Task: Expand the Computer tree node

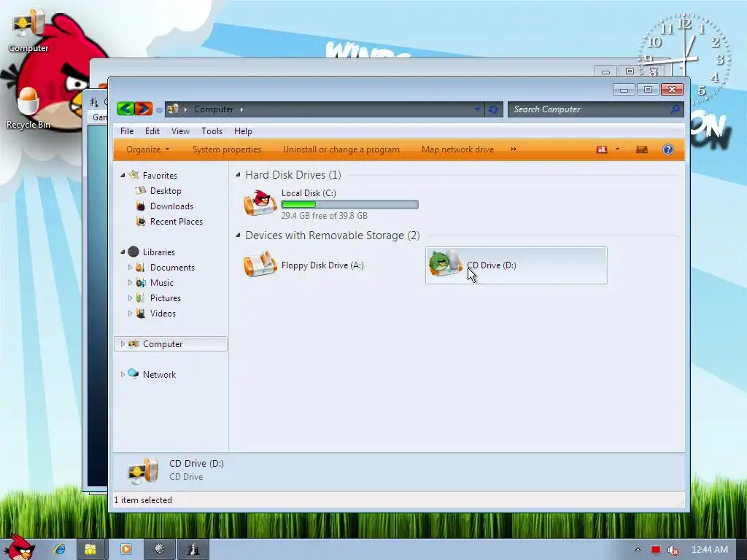Action: click(x=123, y=344)
